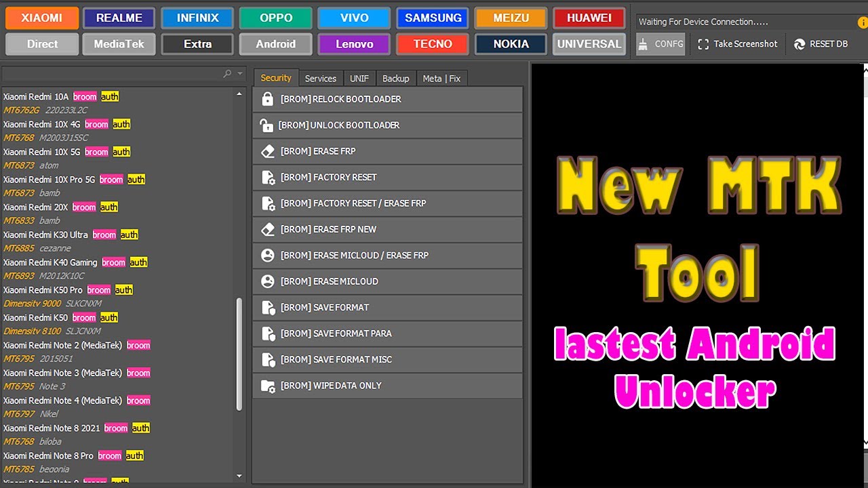Choose the REALME brand button
Image resolution: width=868 pixels, height=488 pixels.
pos(119,18)
